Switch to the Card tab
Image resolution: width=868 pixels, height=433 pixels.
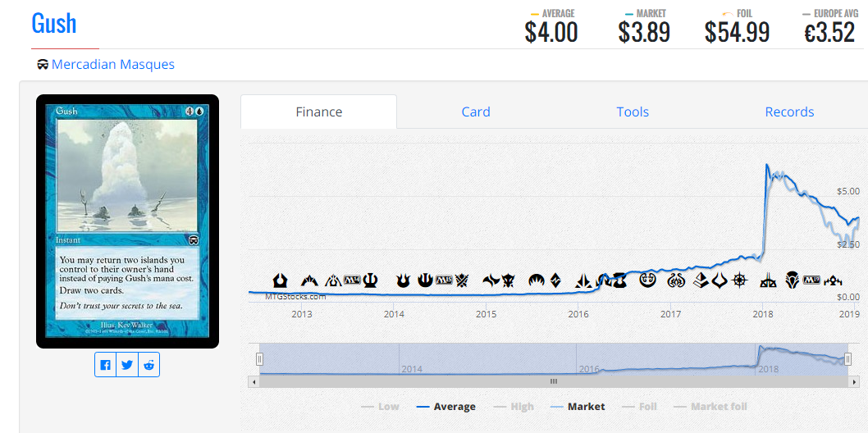[x=476, y=112]
